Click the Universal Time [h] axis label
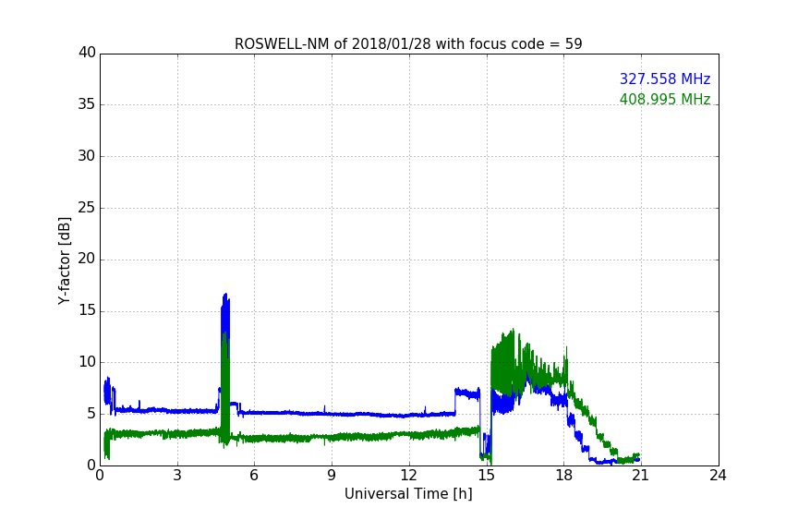The height and width of the screenshot is (532, 798). (x=408, y=494)
